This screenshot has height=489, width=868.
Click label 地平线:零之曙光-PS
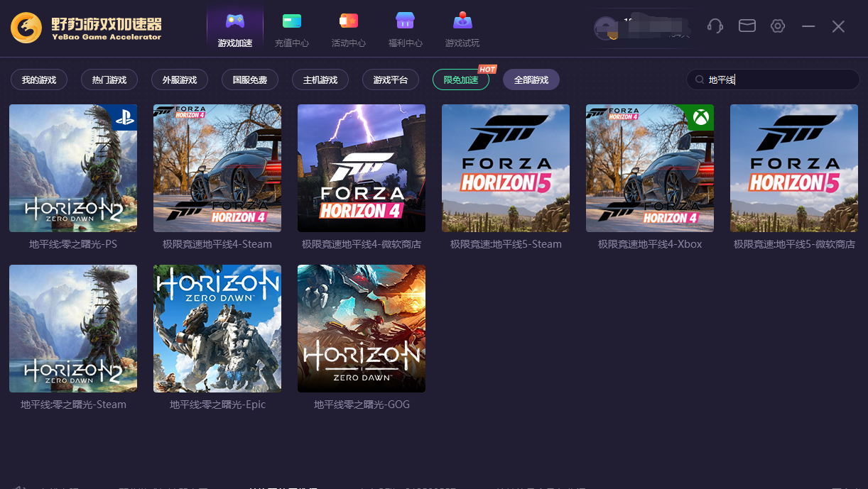pyautogui.click(x=73, y=244)
